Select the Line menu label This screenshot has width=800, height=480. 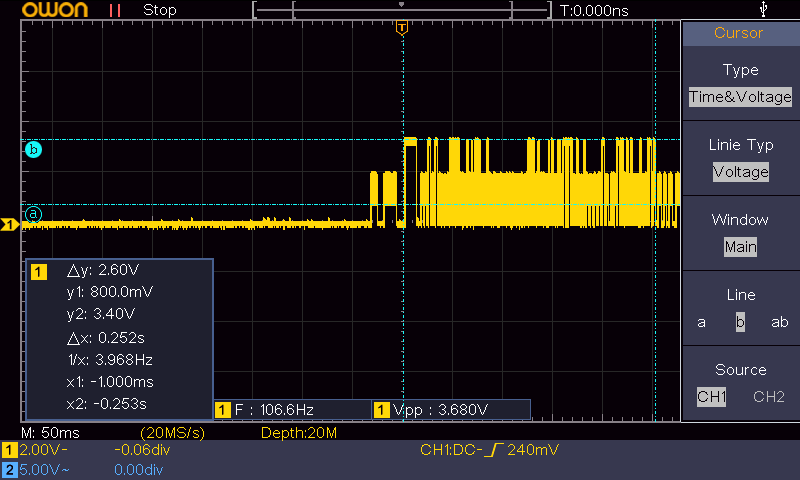tap(741, 295)
